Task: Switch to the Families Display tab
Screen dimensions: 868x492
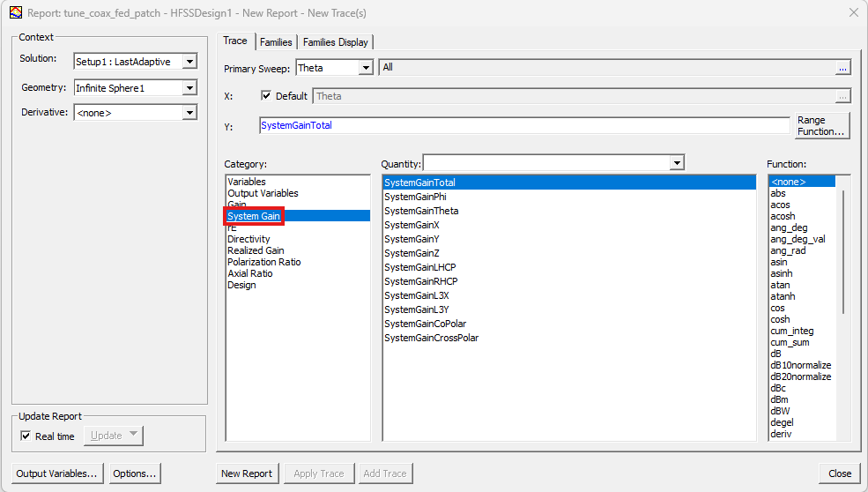Action: pos(336,42)
